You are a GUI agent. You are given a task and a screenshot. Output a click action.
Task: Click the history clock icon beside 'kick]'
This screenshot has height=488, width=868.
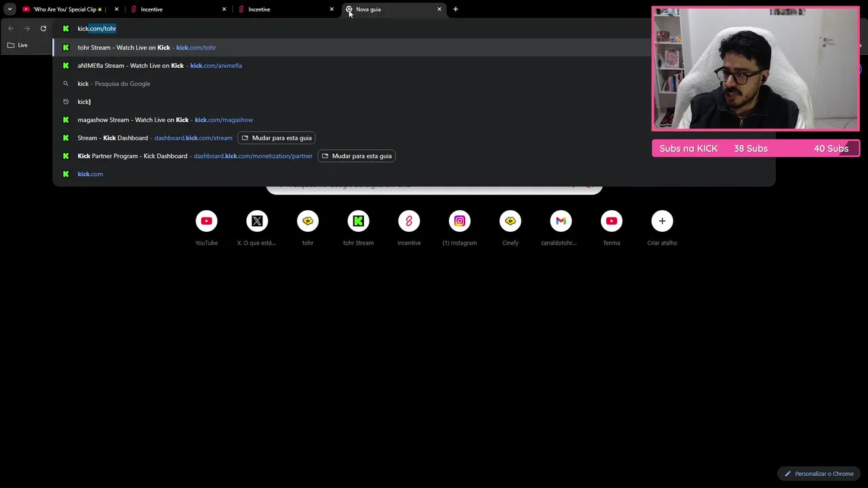tap(66, 102)
